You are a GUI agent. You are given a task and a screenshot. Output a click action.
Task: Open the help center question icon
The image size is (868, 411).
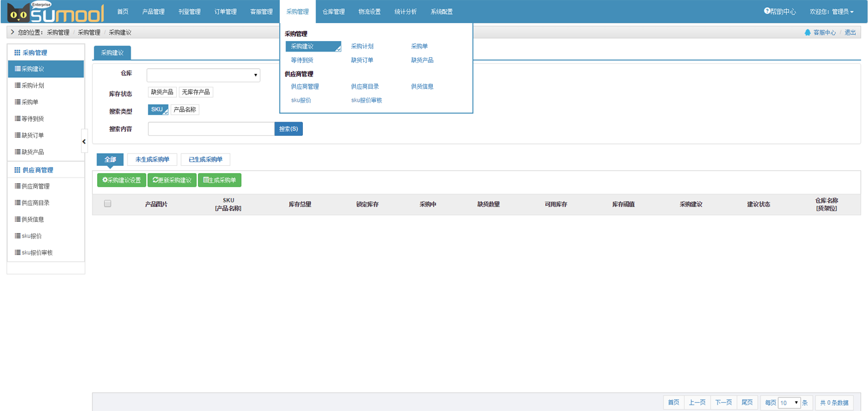(x=767, y=12)
